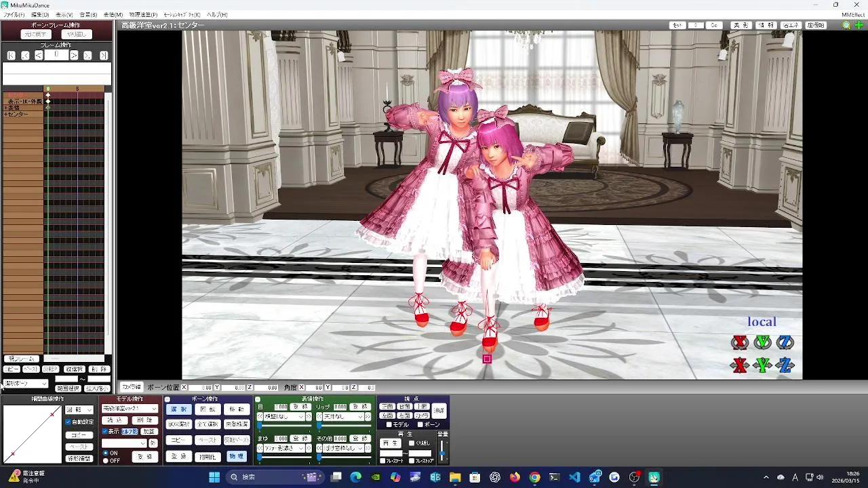Click the frame number input field

pos(56,55)
